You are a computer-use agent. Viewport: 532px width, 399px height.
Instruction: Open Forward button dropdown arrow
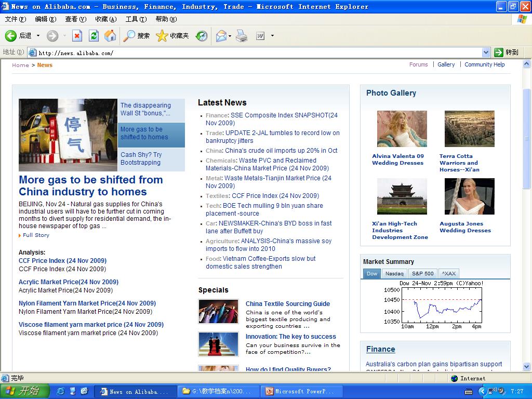click(64, 36)
